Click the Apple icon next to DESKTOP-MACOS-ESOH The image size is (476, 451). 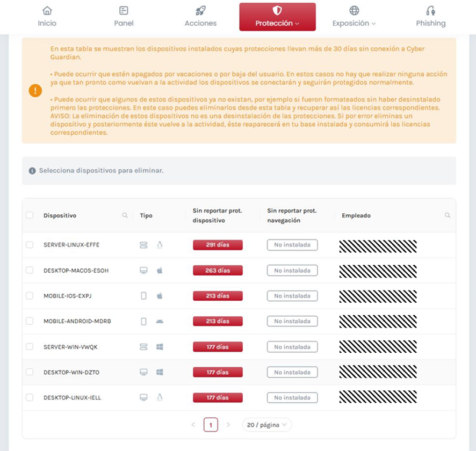pos(160,270)
